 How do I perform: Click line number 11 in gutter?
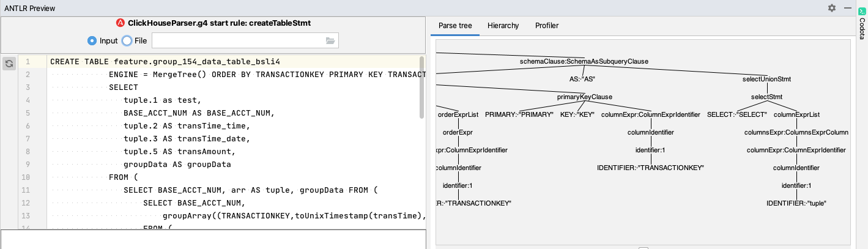(x=25, y=190)
